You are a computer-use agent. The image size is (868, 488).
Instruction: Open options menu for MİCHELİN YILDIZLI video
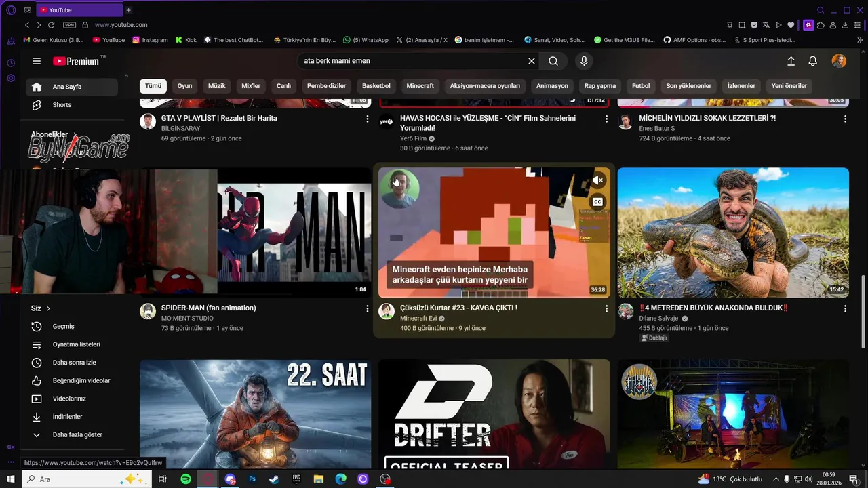point(845,119)
